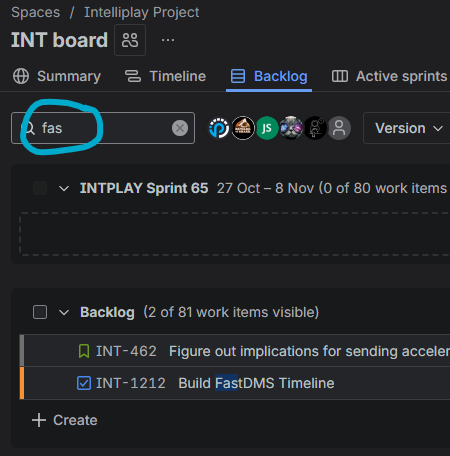Screen dimensions: 450x456
Task: Open issue key INT-1212
Action: point(131,383)
